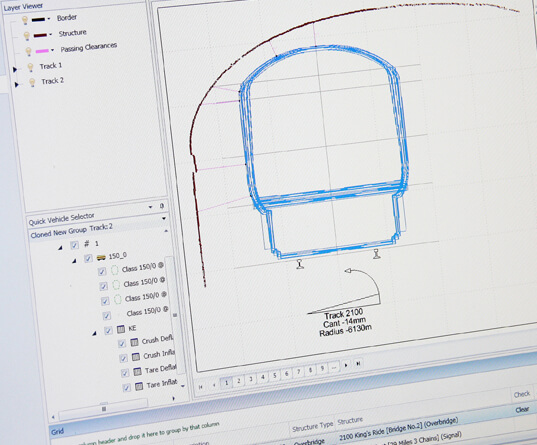
Task: Click the table icon beside KE
Action: point(121,329)
